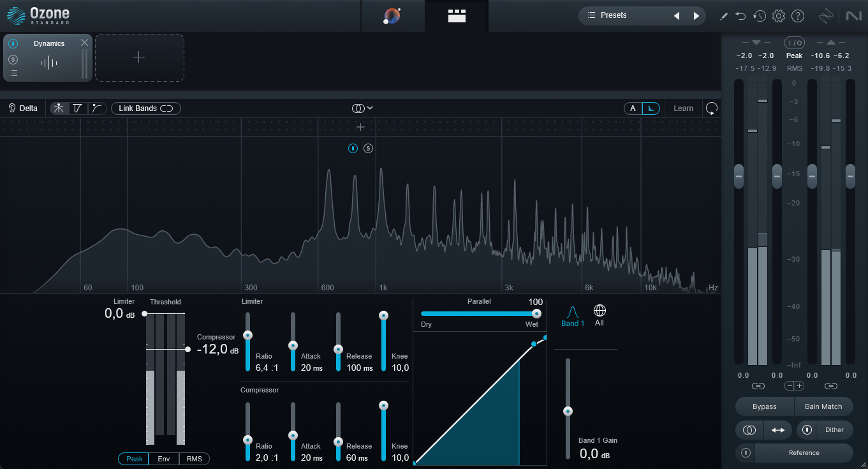This screenshot has width=868, height=469.
Task: Solo the Dynamics module
Action: pyautogui.click(x=13, y=59)
